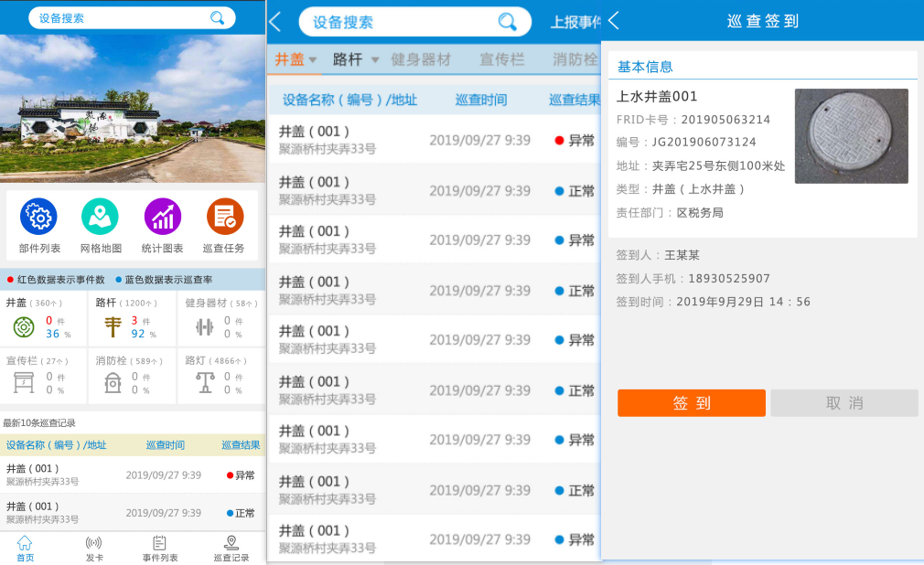Expand the 井盖 dropdown arrow

pos(313,60)
